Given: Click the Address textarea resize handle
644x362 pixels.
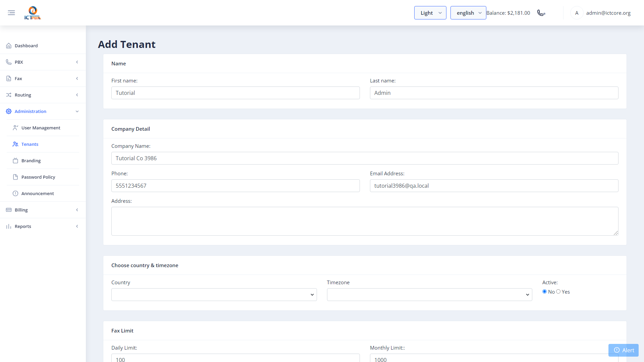Looking at the screenshot, I should point(616,233).
